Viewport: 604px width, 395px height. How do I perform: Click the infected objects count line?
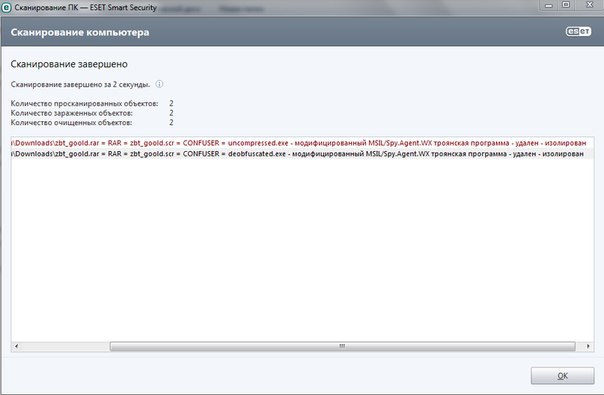(x=92, y=113)
